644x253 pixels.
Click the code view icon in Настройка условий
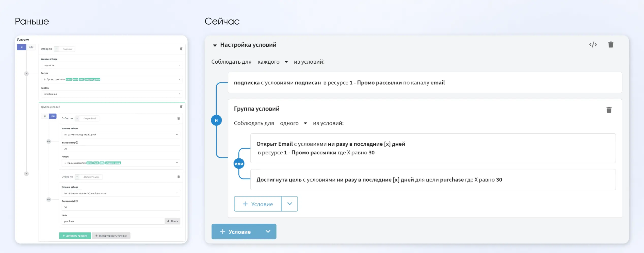[593, 45]
